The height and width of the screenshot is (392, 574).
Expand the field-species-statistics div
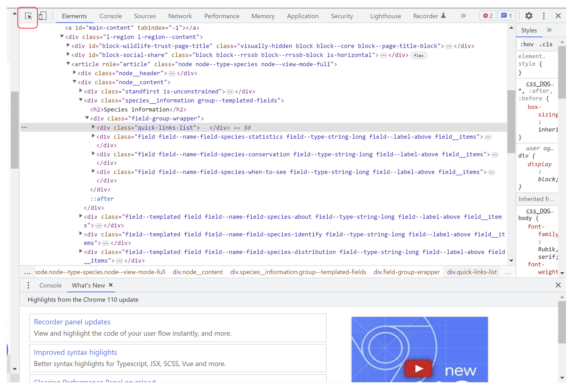pyautogui.click(x=93, y=136)
